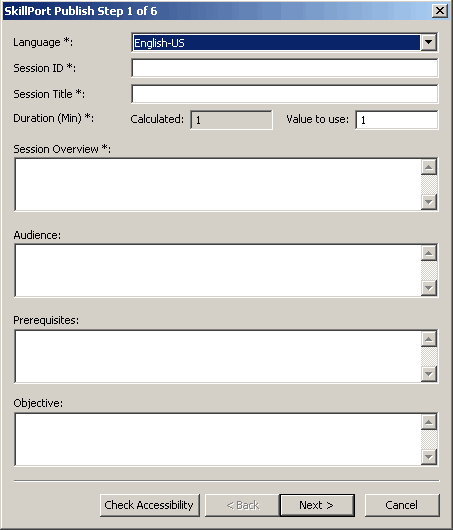Click inside the Objective text area
The width and height of the screenshot is (453, 530).
(218, 439)
